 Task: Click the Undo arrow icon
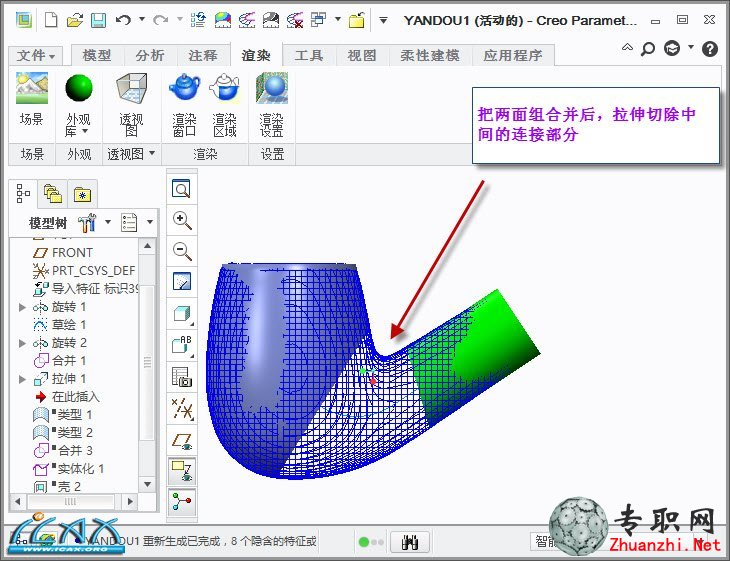pos(123,20)
